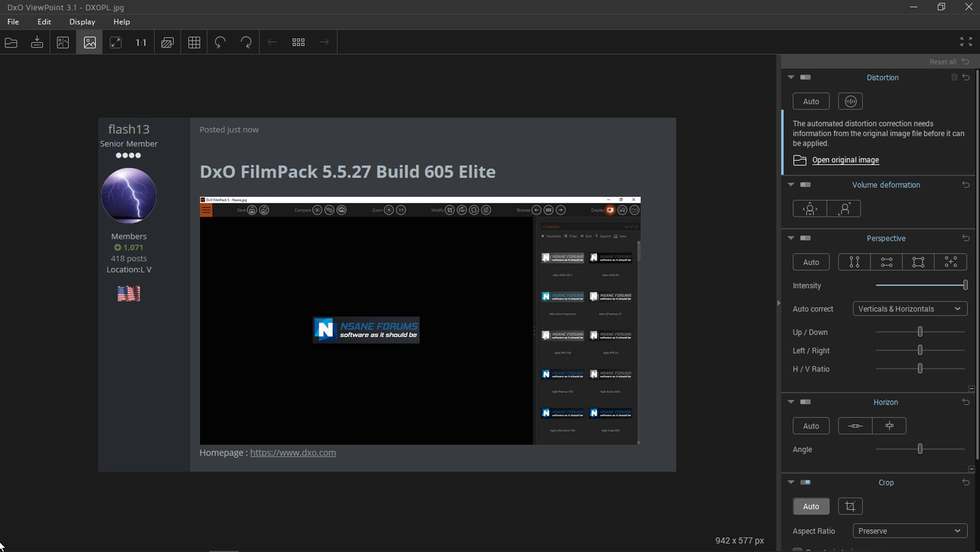The width and height of the screenshot is (980, 552).
Task: Toggle the Crop on/off switch
Action: [x=805, y=482]
